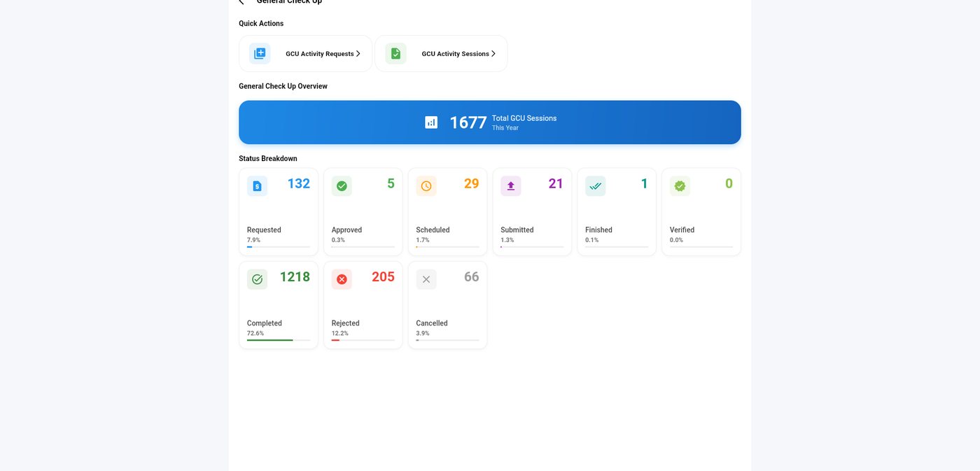Click the Finished count 1
This screenshot has width=980, height=471.
[645, 183]
